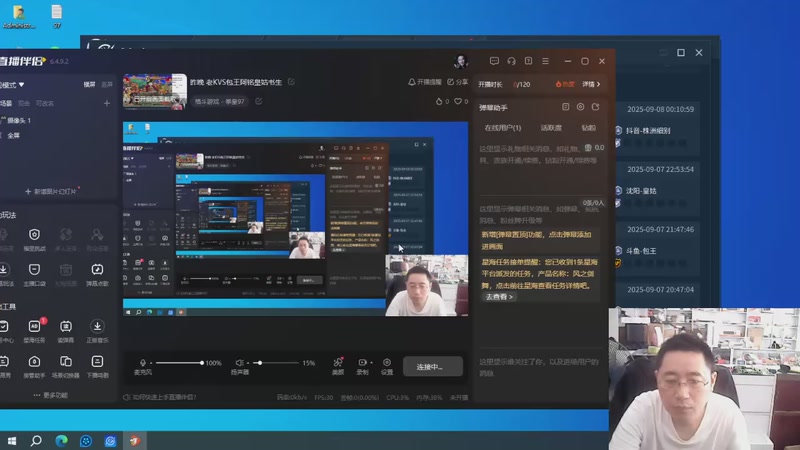Viewport: 800px width, 450px height.
Task: Click the 热度 flame indicator
Action: click(x=565, y=84)
